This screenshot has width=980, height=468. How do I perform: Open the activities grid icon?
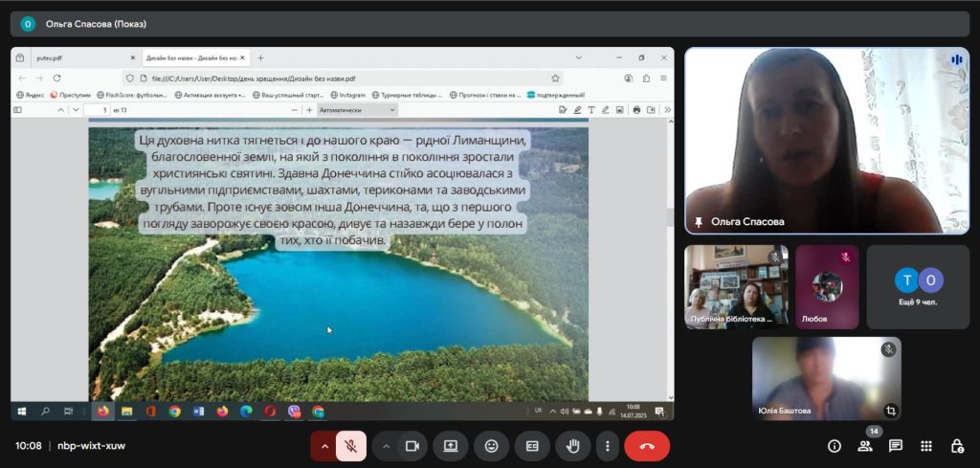pos(926,446)
